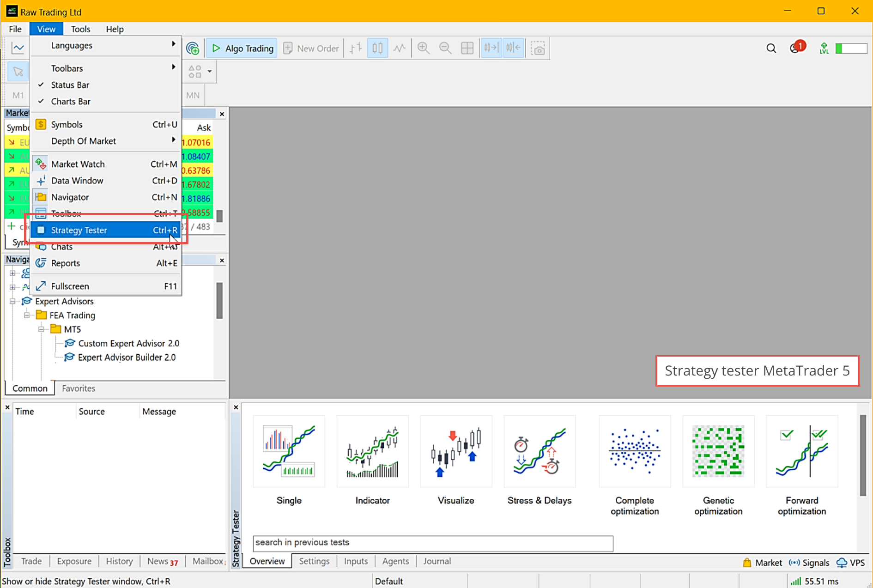This screenshot has height=588, width=873.
Task: Choose Strategy Tester menu item
Action: click(106, 230)
